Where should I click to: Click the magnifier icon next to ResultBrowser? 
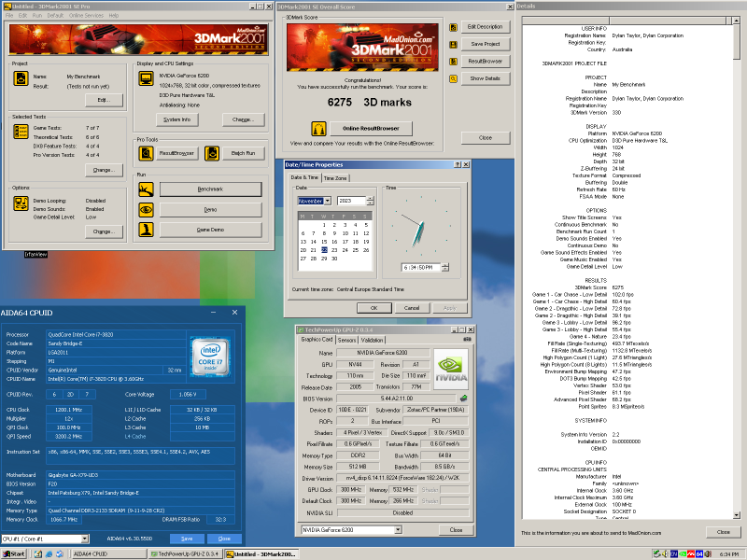coord(146,153)
